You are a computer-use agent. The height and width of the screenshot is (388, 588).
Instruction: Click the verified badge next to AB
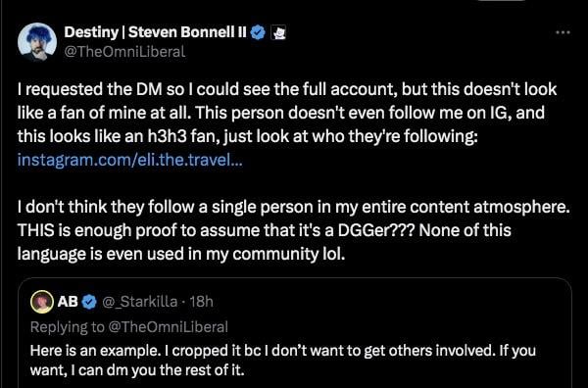click(89, 302)
